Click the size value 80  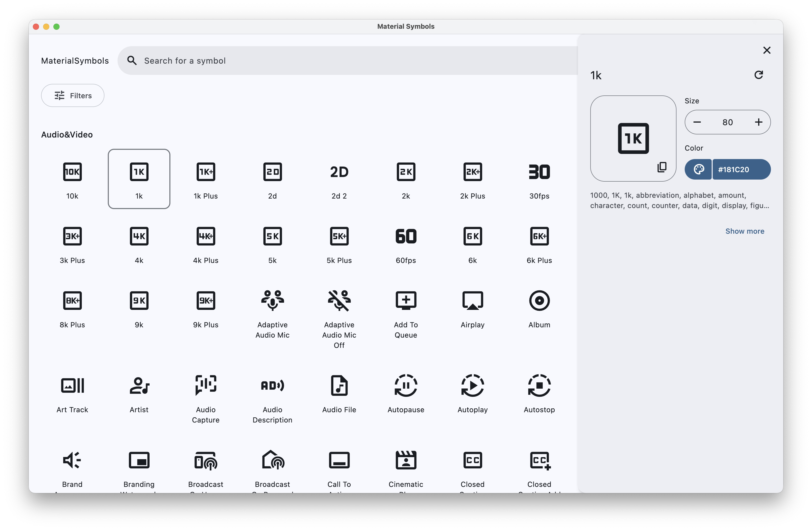727,122
